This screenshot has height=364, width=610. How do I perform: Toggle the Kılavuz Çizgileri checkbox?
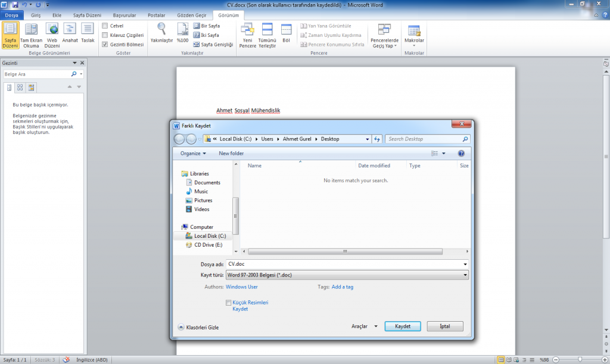[x=105, y=35]
